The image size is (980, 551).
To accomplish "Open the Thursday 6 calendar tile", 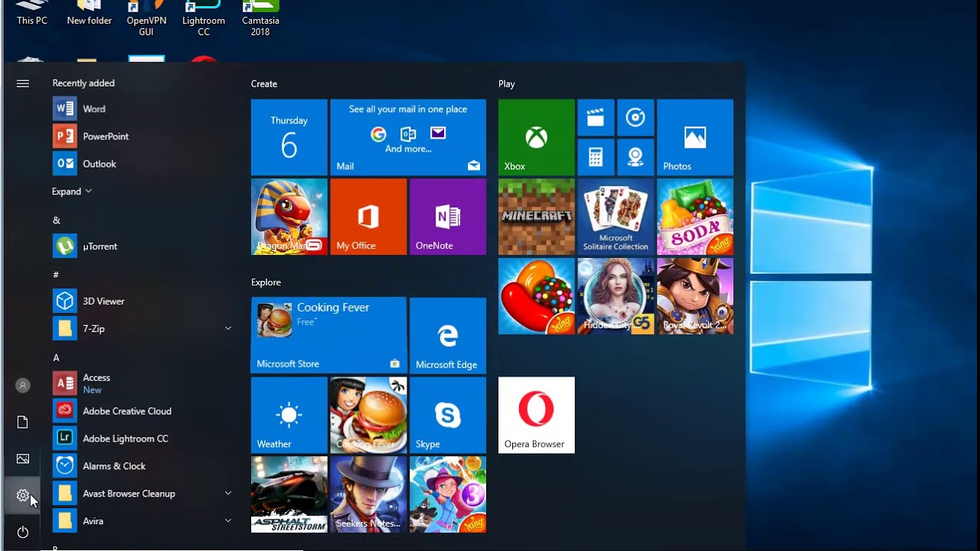I will [289, 137].
